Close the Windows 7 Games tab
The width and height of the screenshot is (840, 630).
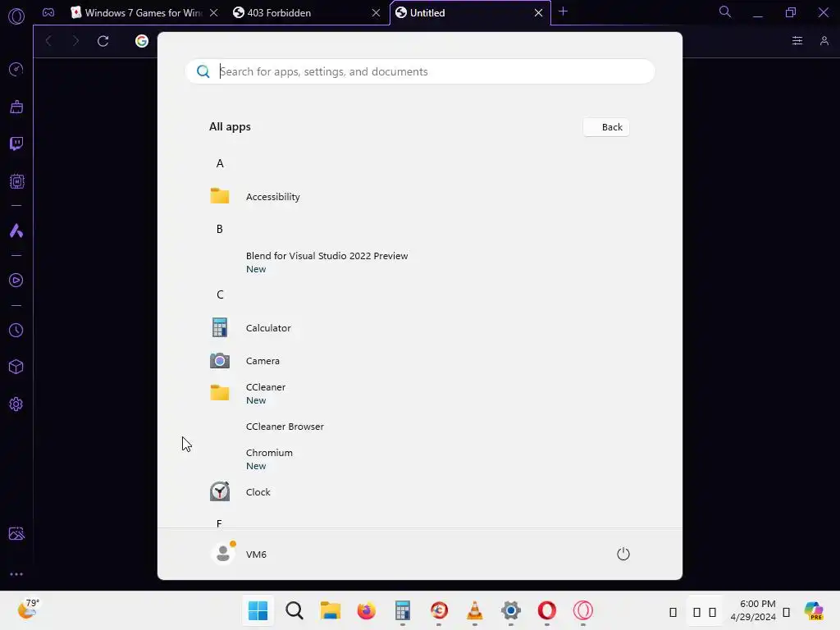point(214,13)
